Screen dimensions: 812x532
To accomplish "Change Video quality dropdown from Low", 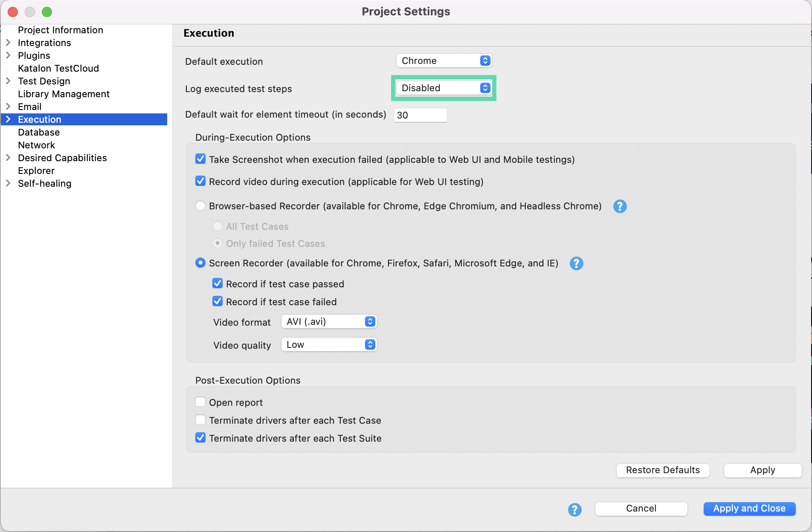I will click(x=329, y=345).
